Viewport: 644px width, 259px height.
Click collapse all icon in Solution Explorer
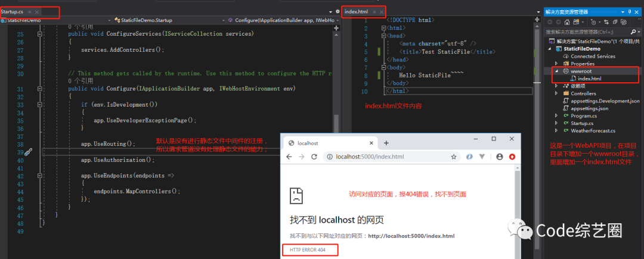[615, 22]
